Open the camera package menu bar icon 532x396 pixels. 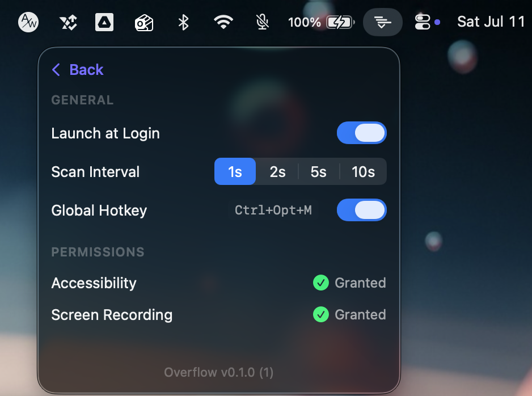point(144,23)
